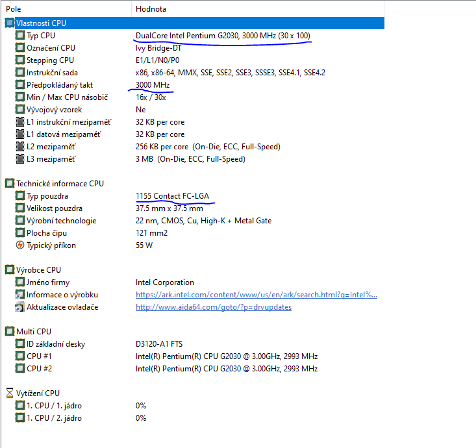
Task: Select the 55 W typical power value
Action: (x=144, y=245)
